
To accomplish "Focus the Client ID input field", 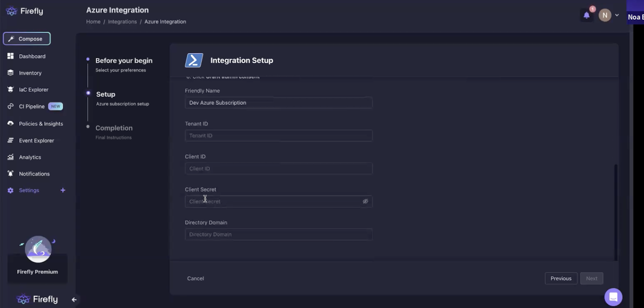I will [x=279, y=168].
